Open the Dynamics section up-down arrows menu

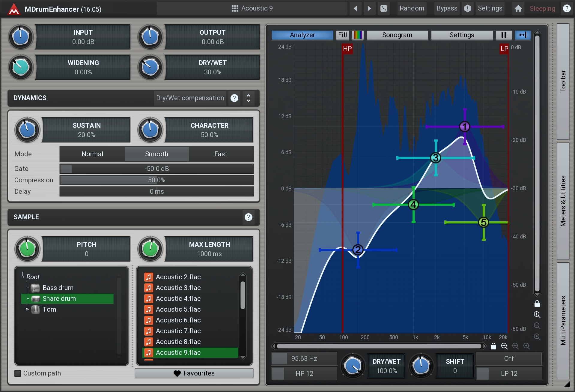coord(249,98)
